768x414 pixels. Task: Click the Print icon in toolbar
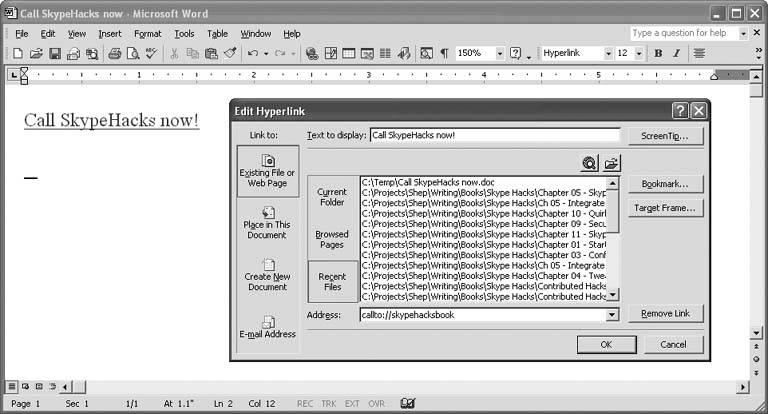pyautogui.click(x=114, y=53)
